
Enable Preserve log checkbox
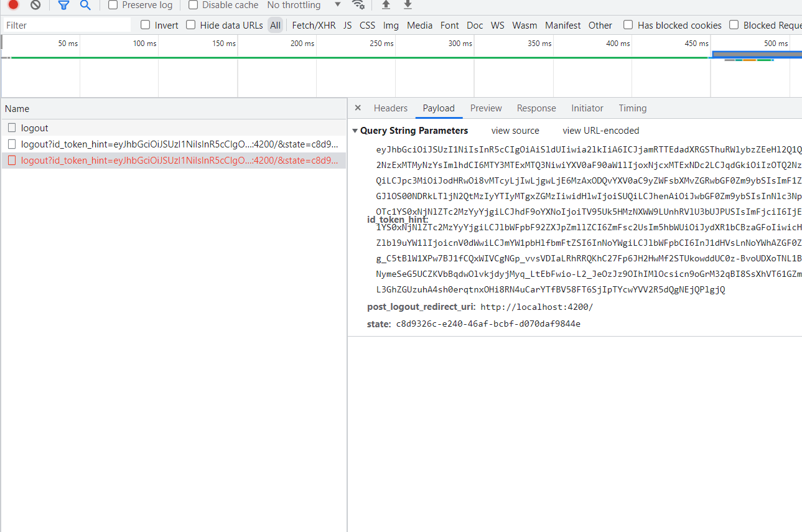point(113,5)
